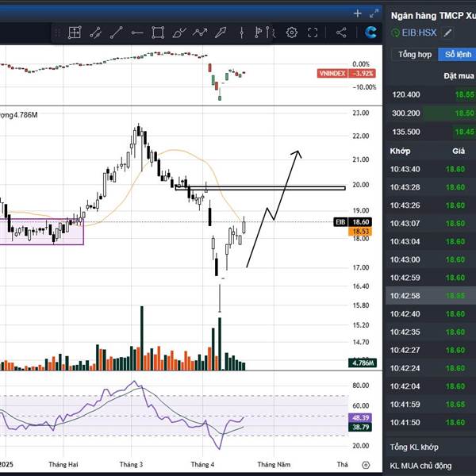Viewport: 476px width, 476px height.
Task: Select the parallel channel drawing tool
Action: (x=95, y=33)
